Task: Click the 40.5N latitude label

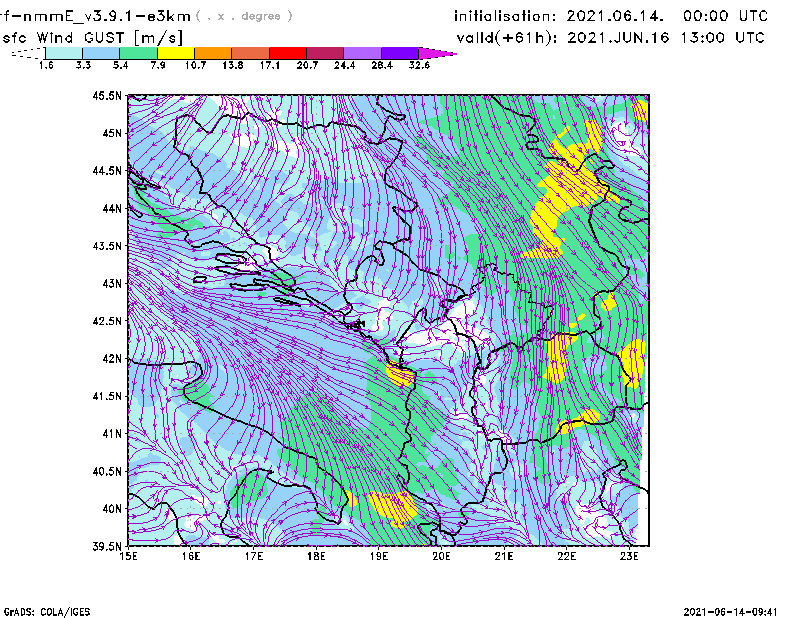Action: click(x=107, y=472)
